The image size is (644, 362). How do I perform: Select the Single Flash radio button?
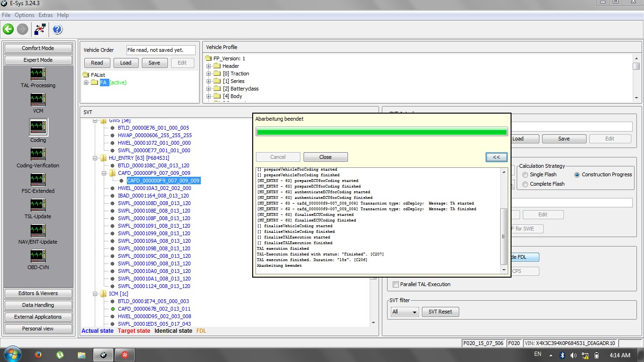[525, 174]
